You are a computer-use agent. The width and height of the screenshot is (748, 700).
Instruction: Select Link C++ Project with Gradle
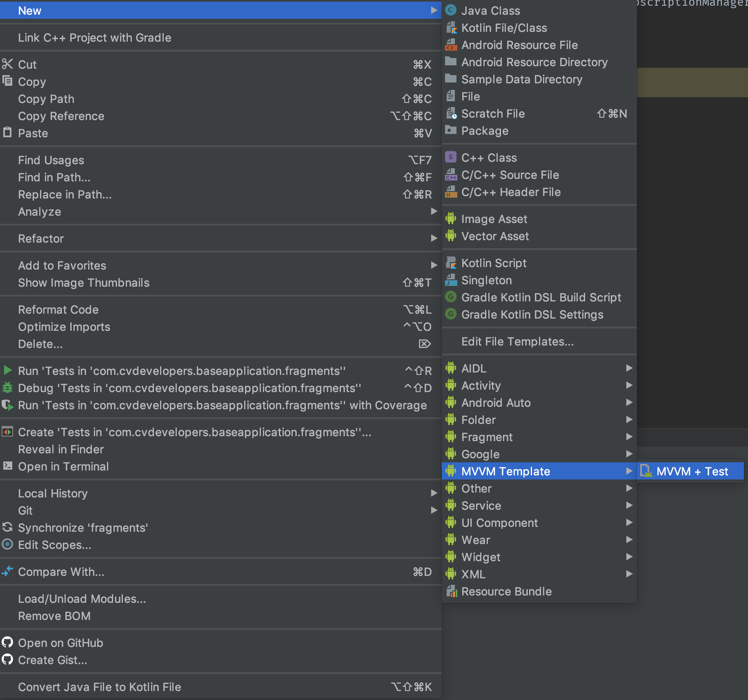click(220, 38)
